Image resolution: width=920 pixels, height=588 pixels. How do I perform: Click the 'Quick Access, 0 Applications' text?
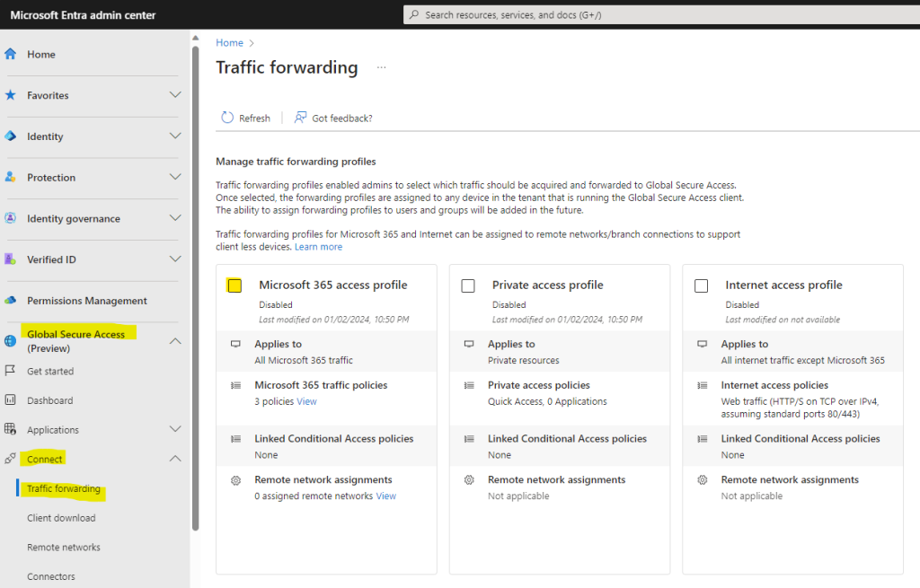(x=547, y=401)
